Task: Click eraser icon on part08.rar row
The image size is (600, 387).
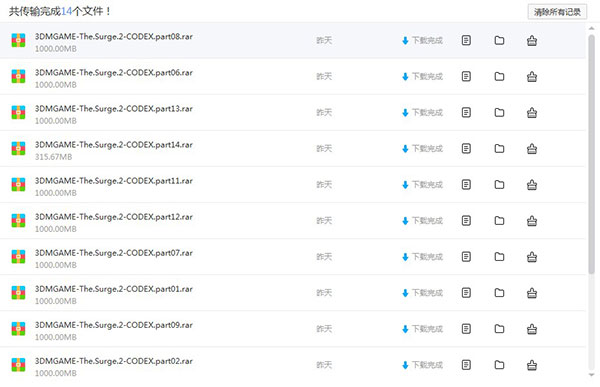Action: (532, 40)
